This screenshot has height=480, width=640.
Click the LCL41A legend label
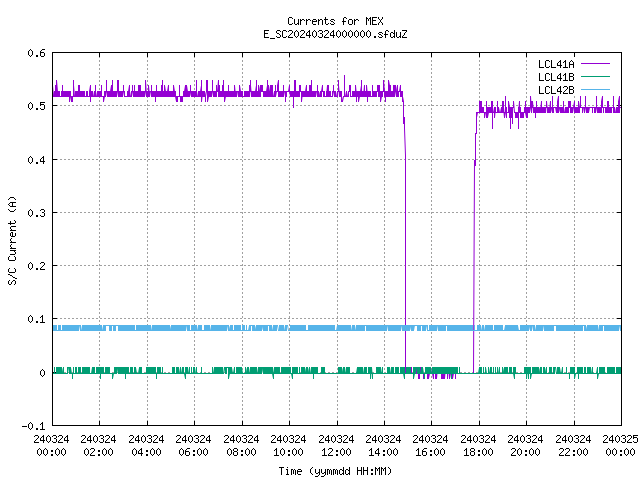(556, 64)
